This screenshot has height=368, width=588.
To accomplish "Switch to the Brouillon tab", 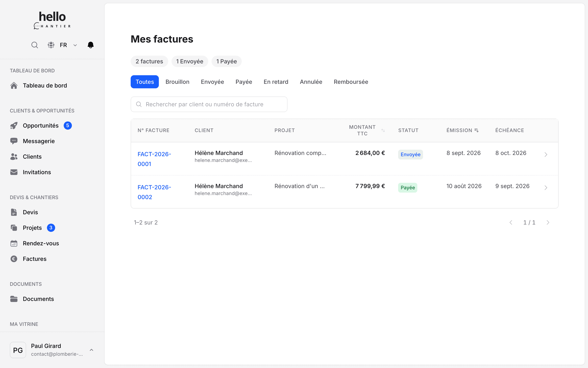I will pyautogui.click(x=177, y=82).
